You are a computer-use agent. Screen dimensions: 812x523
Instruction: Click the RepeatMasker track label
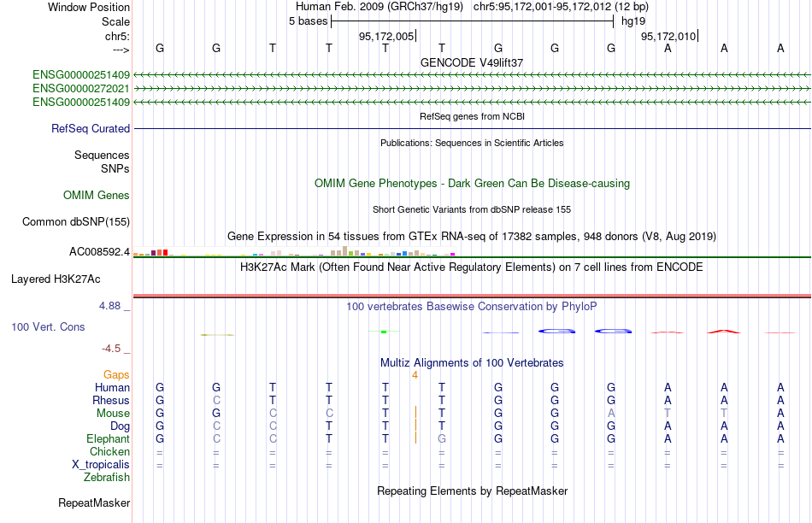[94, 502]
